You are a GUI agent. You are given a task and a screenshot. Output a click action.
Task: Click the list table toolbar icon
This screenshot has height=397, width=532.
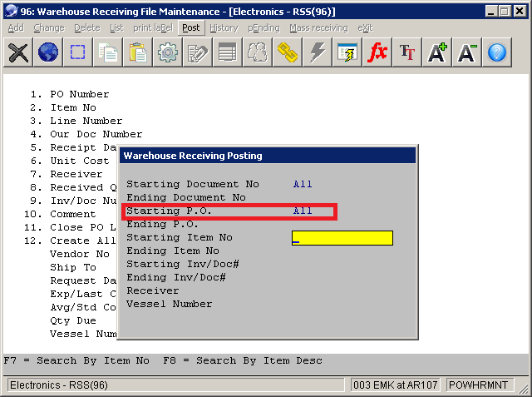(227, 52)
